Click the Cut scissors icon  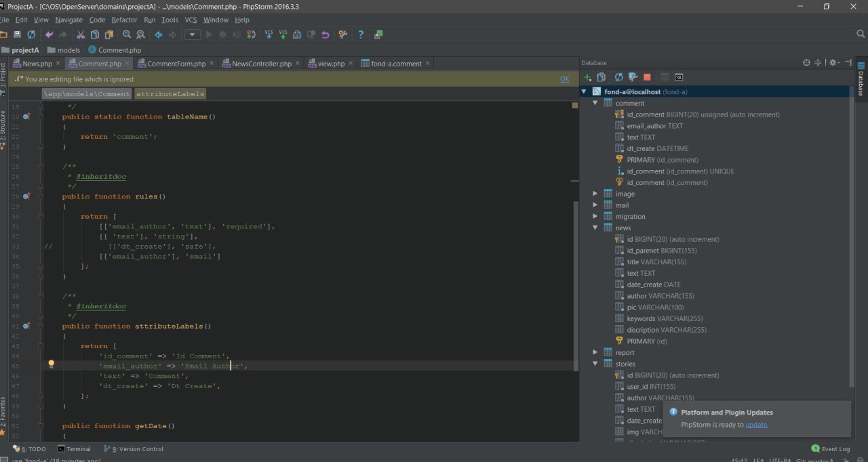[x=81, y=35]
